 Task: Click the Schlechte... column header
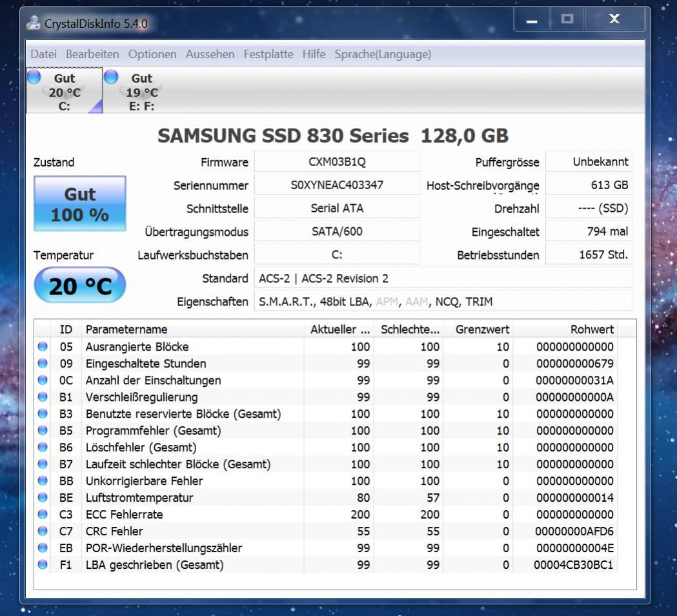(x=409, y=329)
